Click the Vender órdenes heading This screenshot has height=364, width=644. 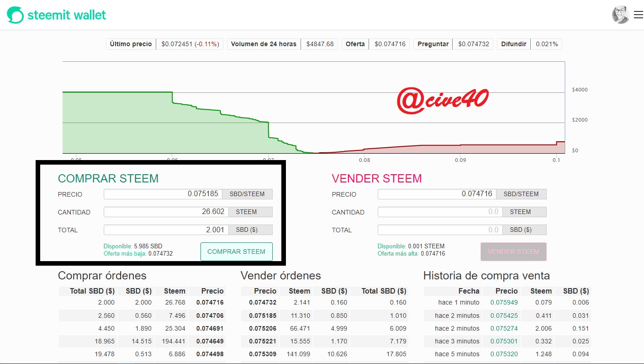[x=281, y=276]
